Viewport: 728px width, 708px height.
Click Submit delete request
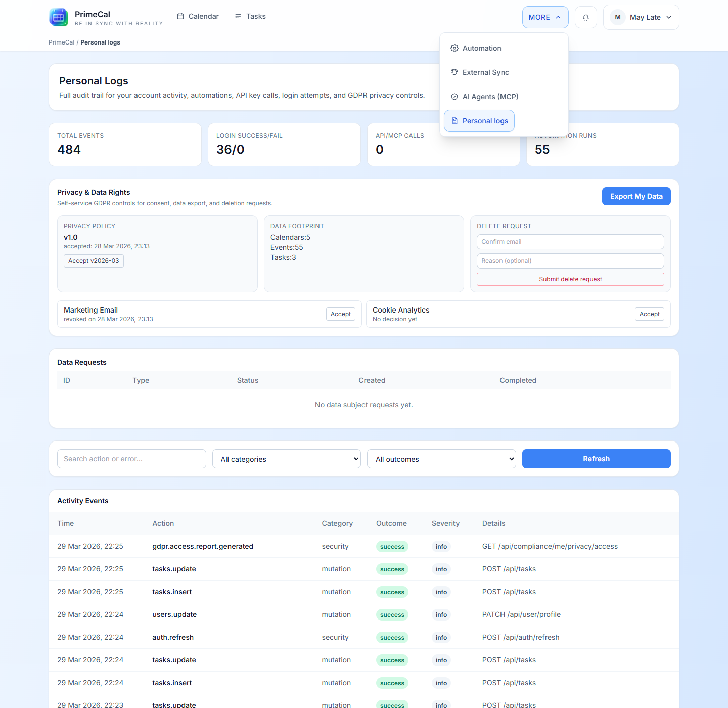[x=570, y=279]
